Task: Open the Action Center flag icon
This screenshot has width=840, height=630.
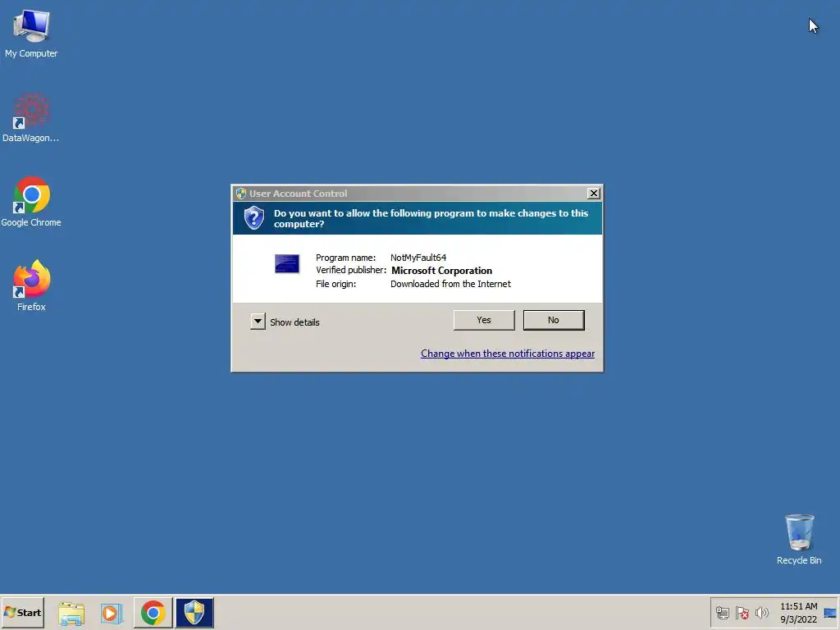Action: pyautogui.click(x=742, y=613)
